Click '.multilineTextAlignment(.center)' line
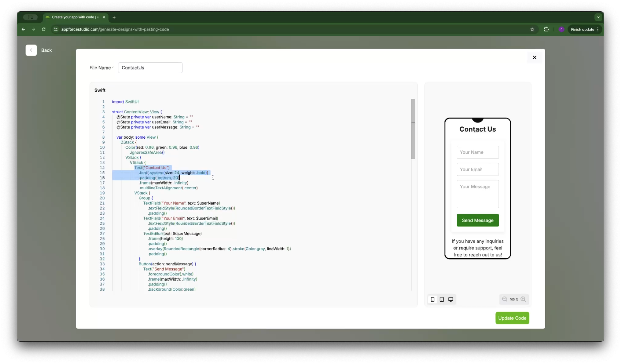 tap(168, 188)
